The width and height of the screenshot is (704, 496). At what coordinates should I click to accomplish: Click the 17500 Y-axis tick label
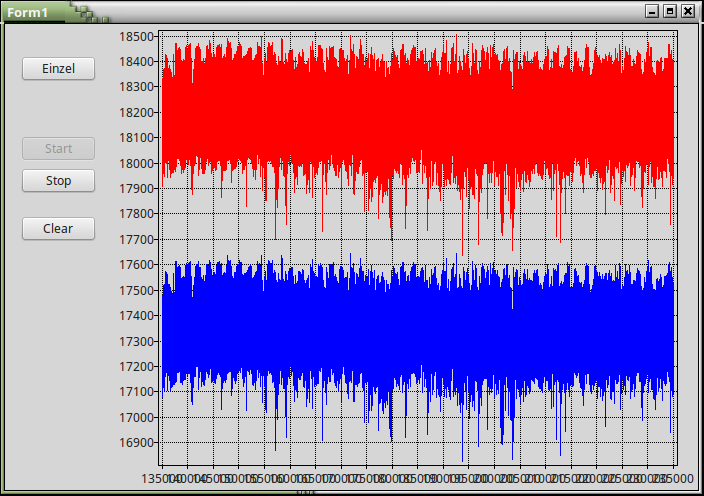coord(136,291)
